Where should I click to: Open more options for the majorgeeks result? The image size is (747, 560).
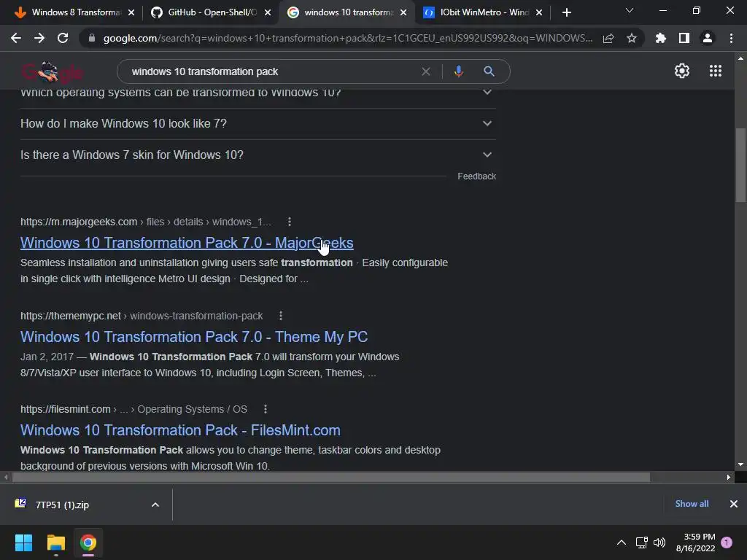290,222
